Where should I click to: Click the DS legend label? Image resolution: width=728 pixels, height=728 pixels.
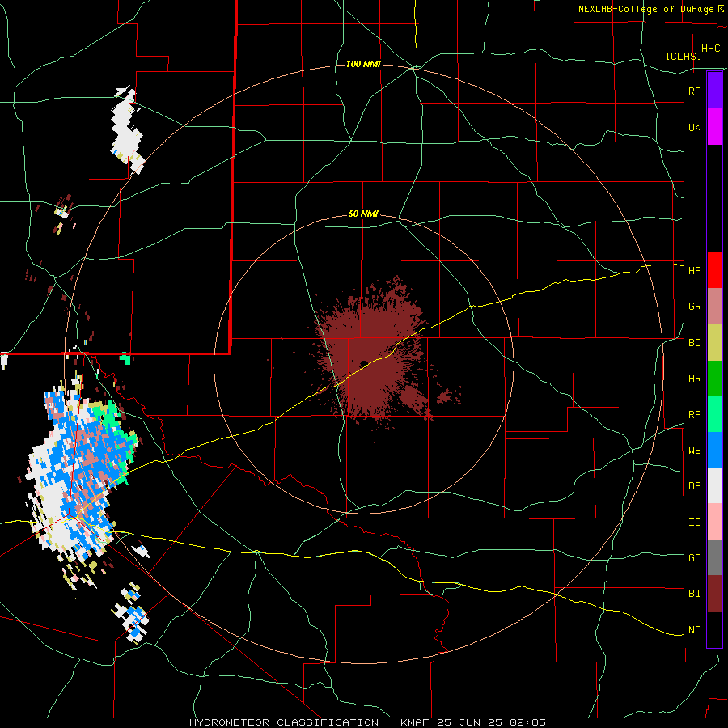click(694, 486)
